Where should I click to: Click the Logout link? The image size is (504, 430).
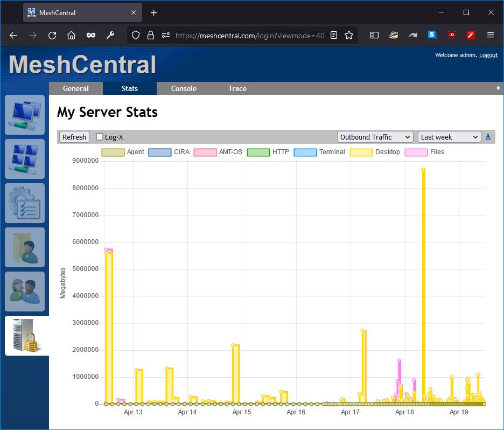pyautogui.click(x=488, y=55)
